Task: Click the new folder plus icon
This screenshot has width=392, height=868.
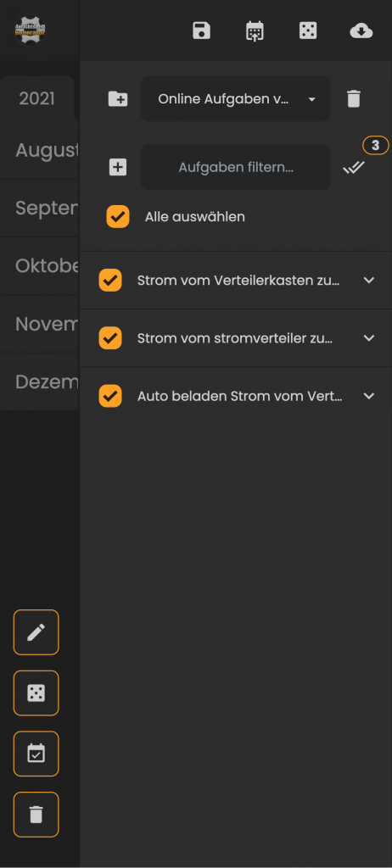Action: pyautogui.click(x=118, y=99)
